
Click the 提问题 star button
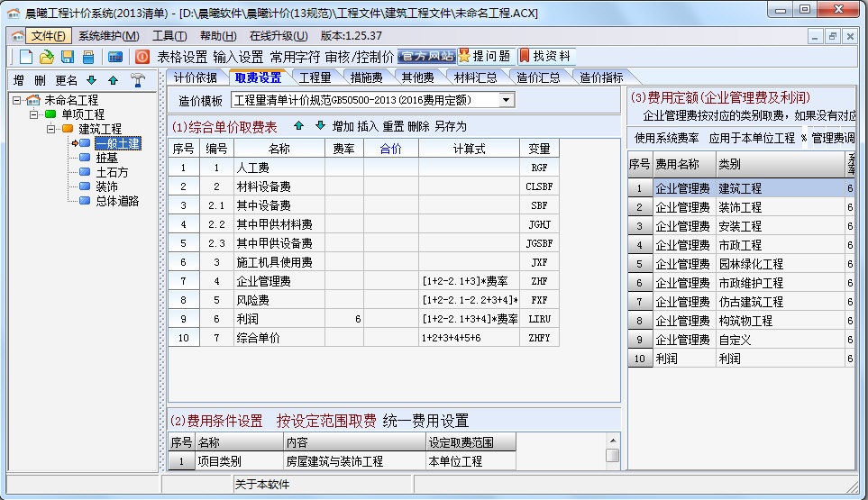484,56
